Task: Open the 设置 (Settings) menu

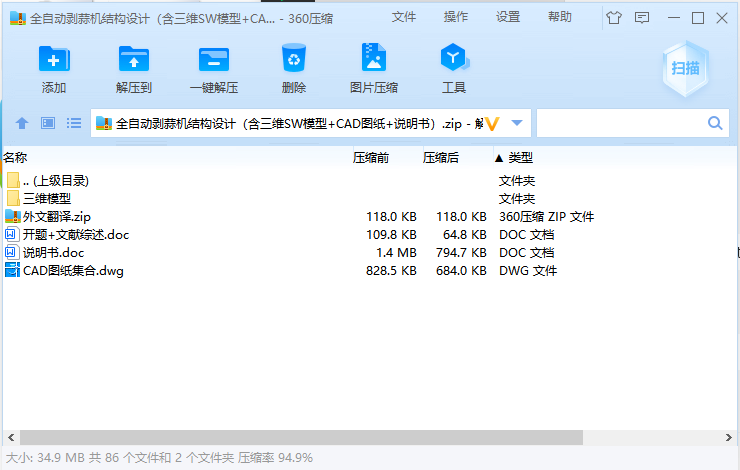Action: [x=508, y=17]
